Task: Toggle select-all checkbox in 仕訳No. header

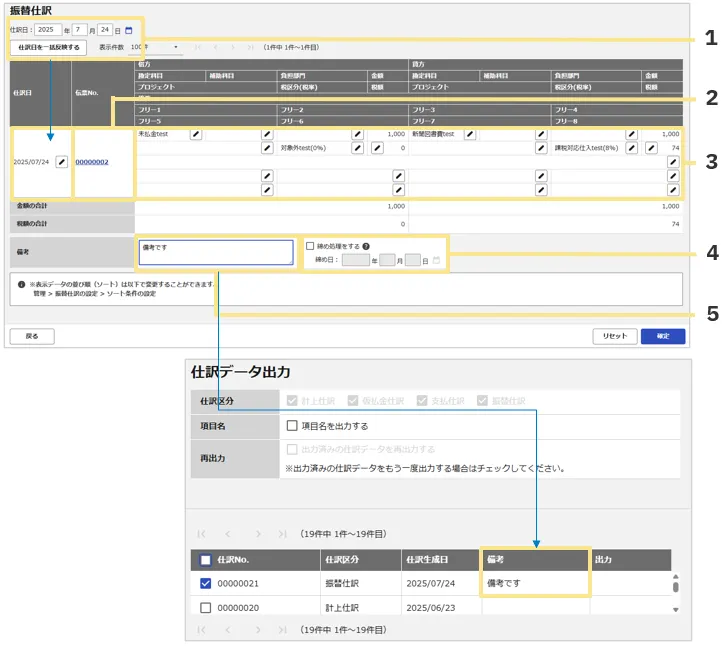Action: [206, 560]
